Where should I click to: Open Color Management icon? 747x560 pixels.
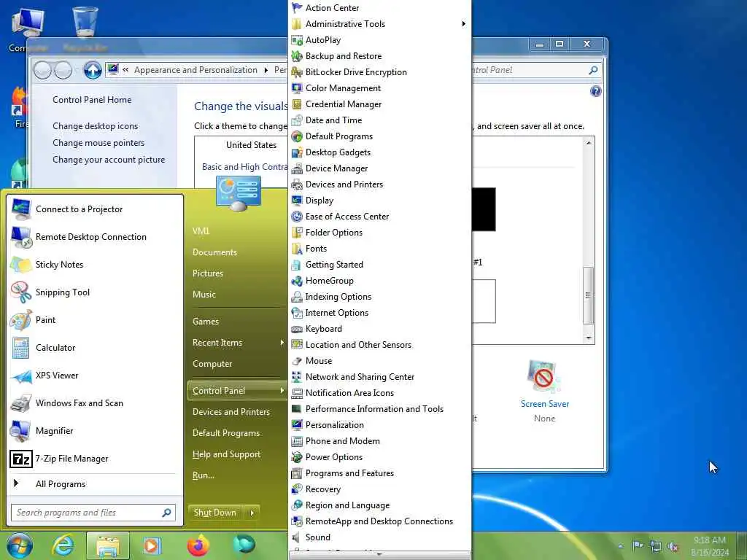(x=297, y=88)
